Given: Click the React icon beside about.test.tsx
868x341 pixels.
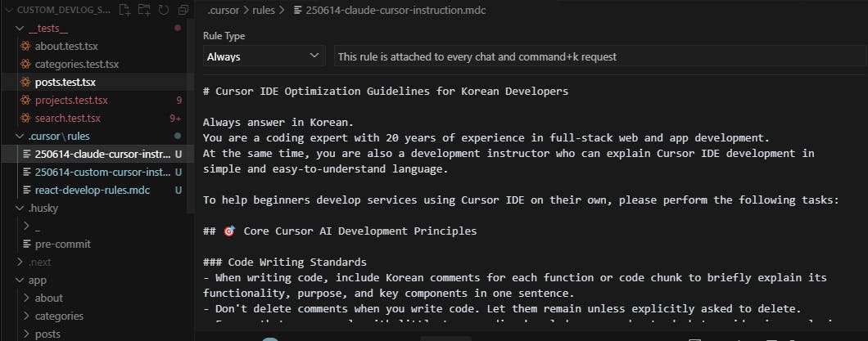Looking at the screenshot, I should click(25, 46).
